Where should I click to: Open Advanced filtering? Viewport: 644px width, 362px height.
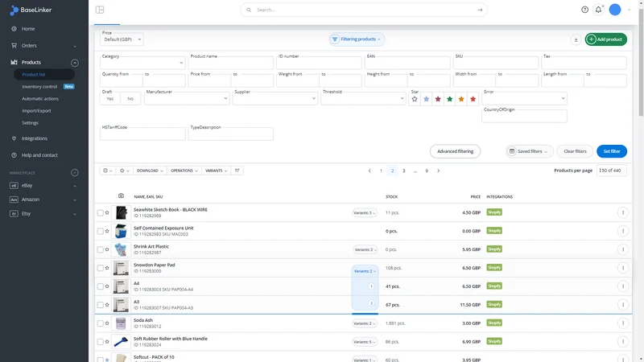(455, 151)
